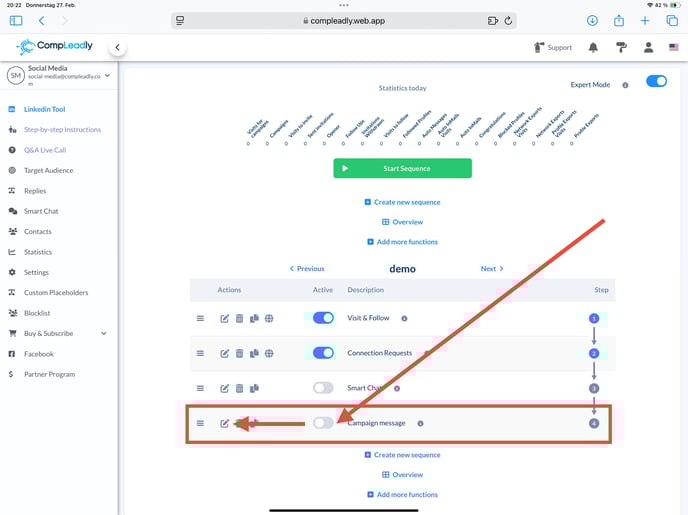Disable the Visit & Follow toggle

tap(323, 318)
